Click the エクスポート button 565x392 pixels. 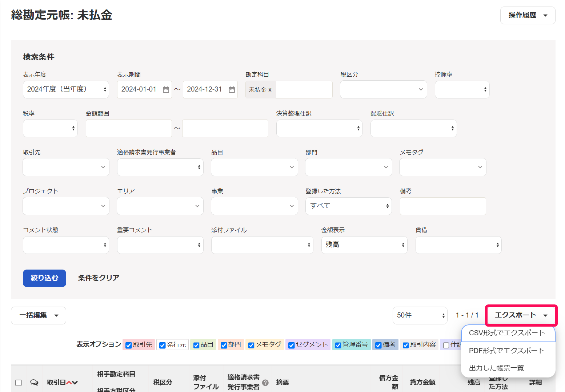click(x=521, y=315)
